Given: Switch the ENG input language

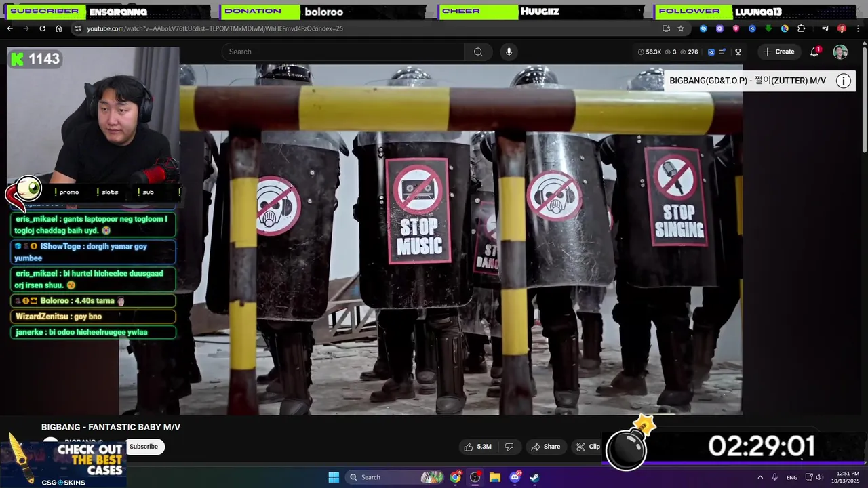Looking at the screenshot, I should pyautogui.click(x=792, y=477).
